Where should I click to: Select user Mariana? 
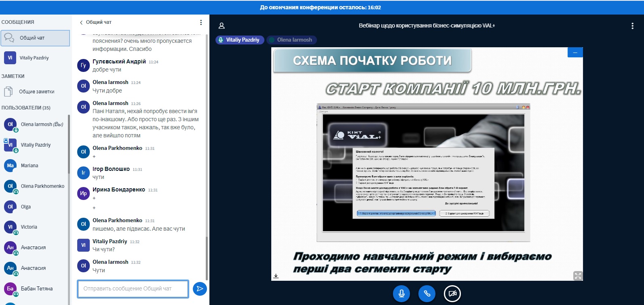[34, 166]
